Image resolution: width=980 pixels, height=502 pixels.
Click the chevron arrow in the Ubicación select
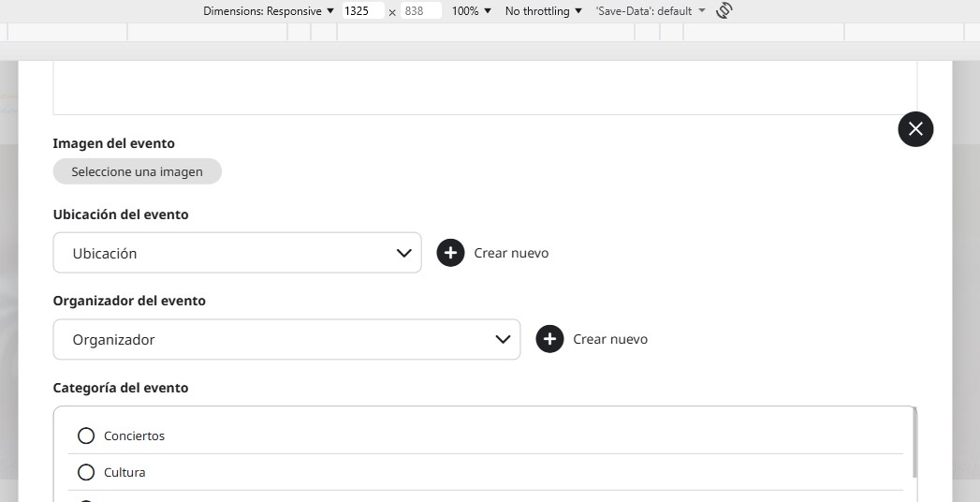[x=404, y=253]
